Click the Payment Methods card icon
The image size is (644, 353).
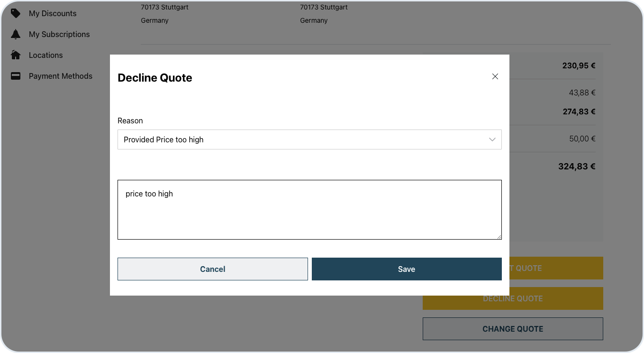[x=16, y=76]
